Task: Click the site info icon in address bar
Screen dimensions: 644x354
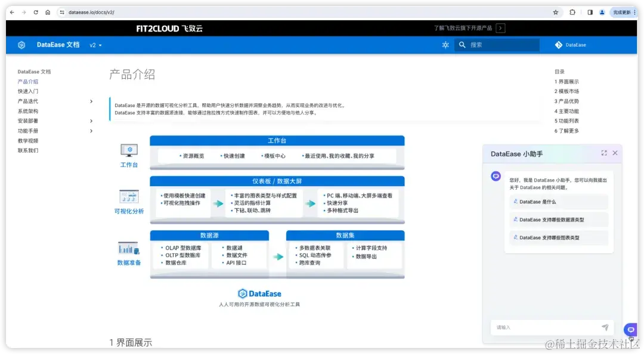Action: [62, 13]
